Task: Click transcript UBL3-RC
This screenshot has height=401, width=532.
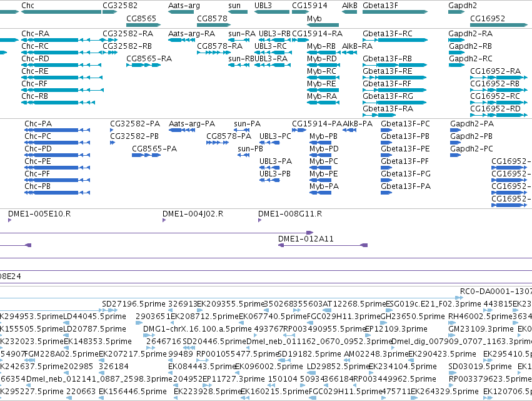Action: pos(273,53)
